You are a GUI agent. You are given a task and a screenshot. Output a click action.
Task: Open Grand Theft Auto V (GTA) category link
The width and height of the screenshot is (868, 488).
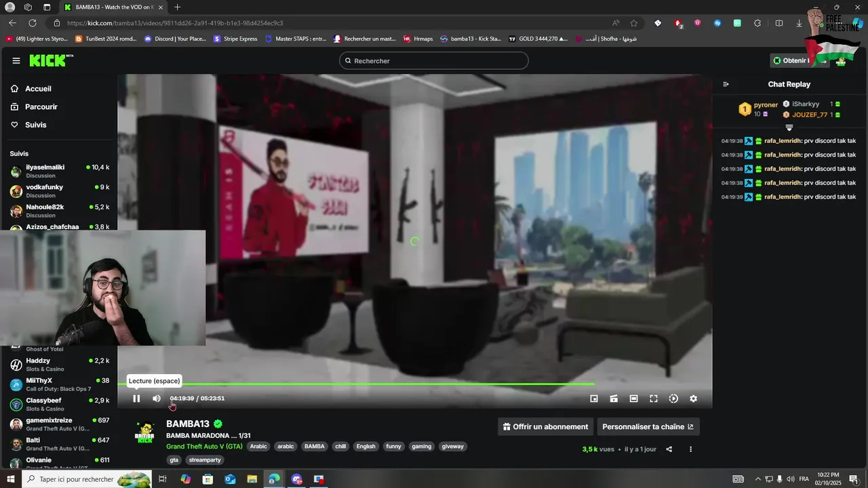[x=204, y=446]
